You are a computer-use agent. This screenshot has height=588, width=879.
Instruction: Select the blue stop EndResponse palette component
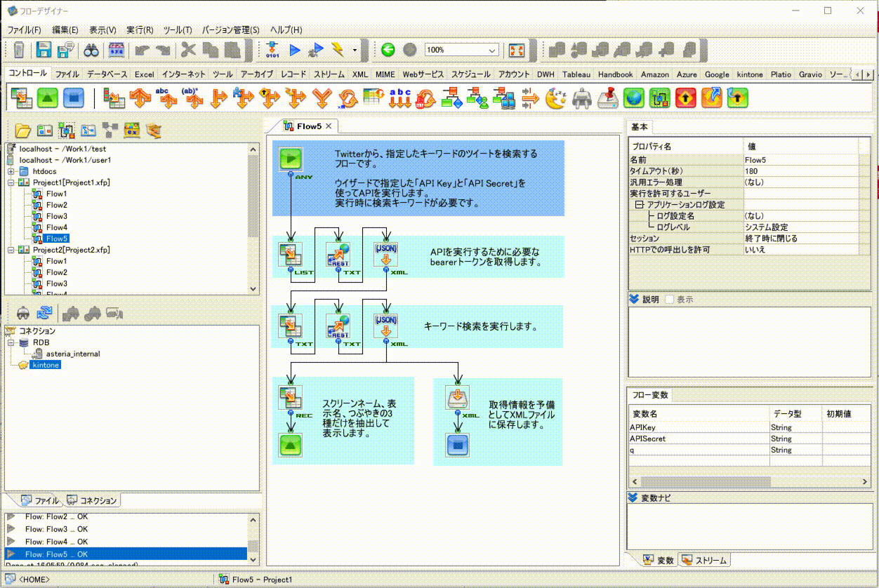(x=74, y=98)
